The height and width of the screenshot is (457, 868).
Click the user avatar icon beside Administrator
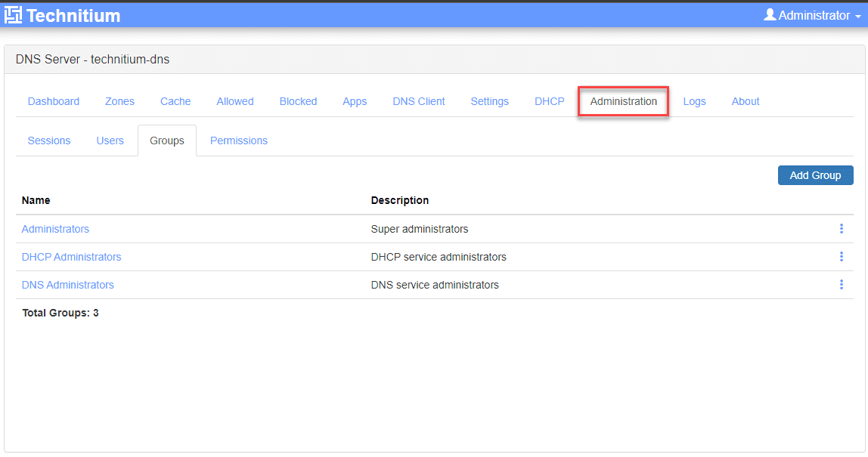(x=770, y=15)
